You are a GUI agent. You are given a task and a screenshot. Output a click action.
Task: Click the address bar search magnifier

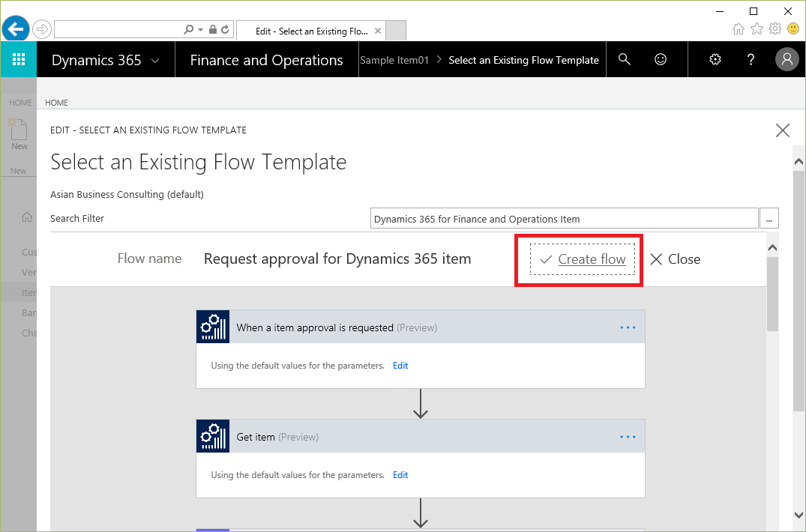pos(189,30)
